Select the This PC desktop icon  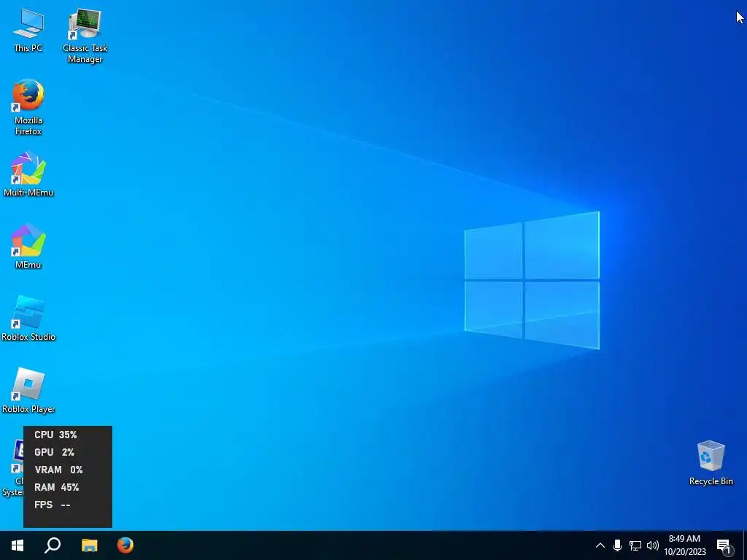pyautogui.click(x=28, y=30)
